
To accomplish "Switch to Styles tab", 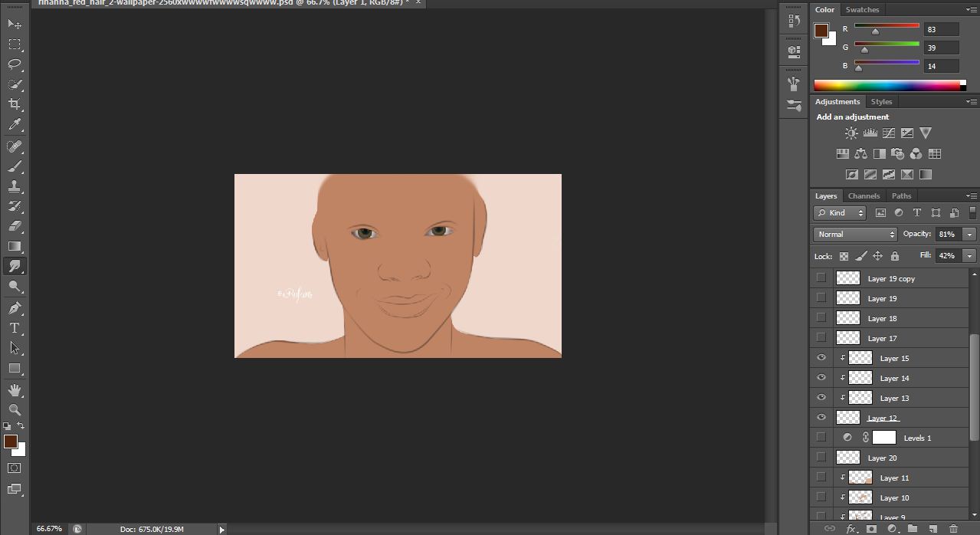I will pyautogui.click(x=881, y=102).
